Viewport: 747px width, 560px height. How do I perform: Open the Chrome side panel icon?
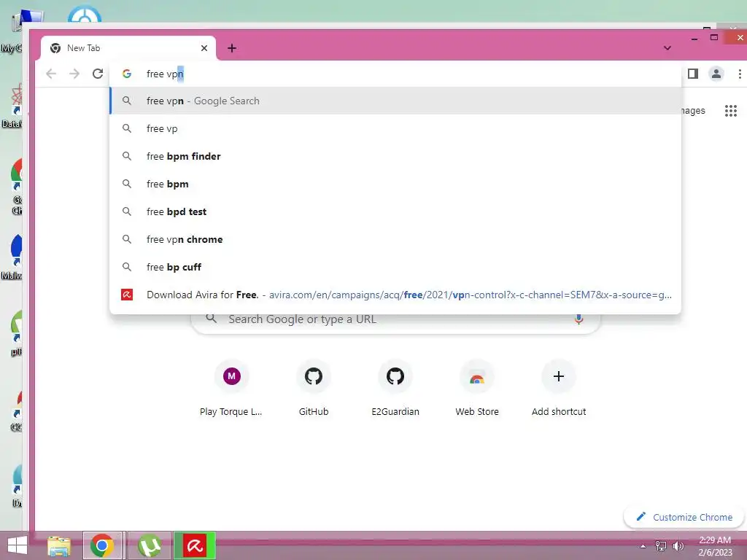pyautogui.click(x=693, y=74)
